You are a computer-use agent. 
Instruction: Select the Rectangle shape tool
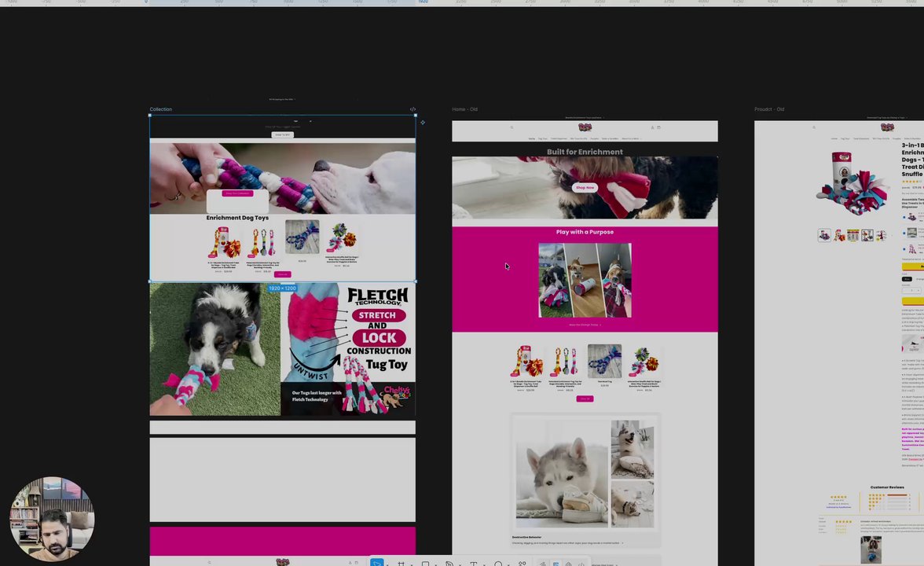(426, 564)
